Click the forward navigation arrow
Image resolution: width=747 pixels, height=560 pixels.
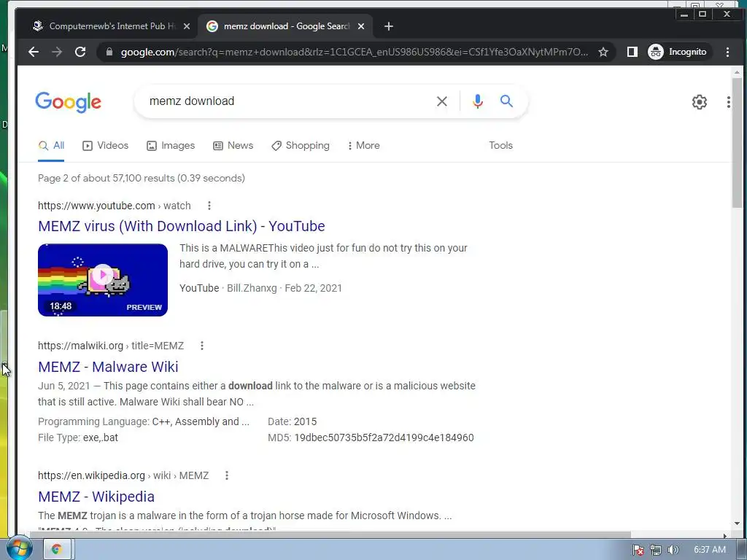[x=57, y=52]
